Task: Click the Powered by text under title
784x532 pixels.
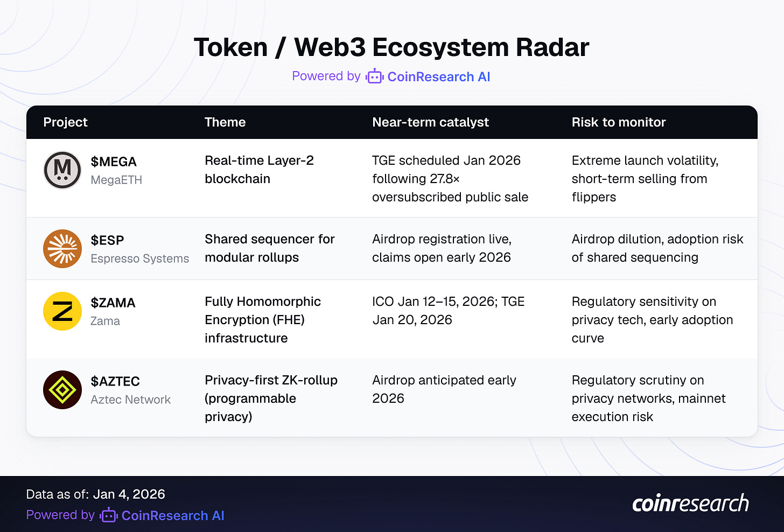Action: 326,76
